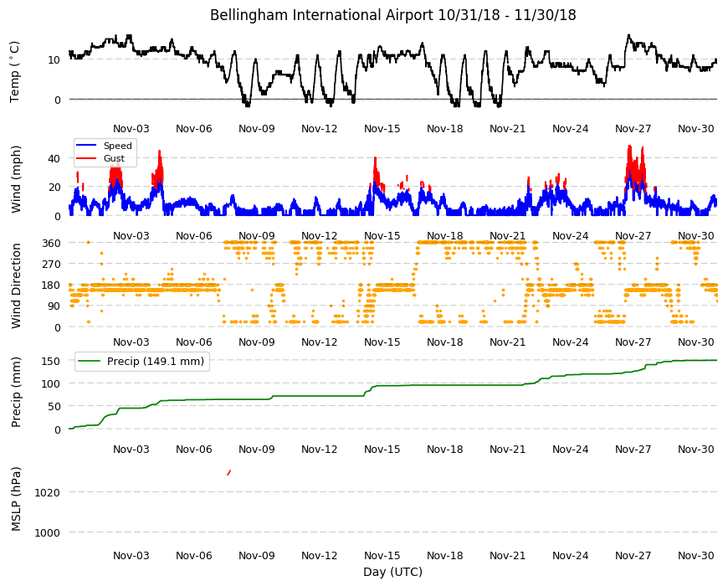Click the Precip (149.1 mm) legend label
728x586 pixels.
tap(156, 362)
